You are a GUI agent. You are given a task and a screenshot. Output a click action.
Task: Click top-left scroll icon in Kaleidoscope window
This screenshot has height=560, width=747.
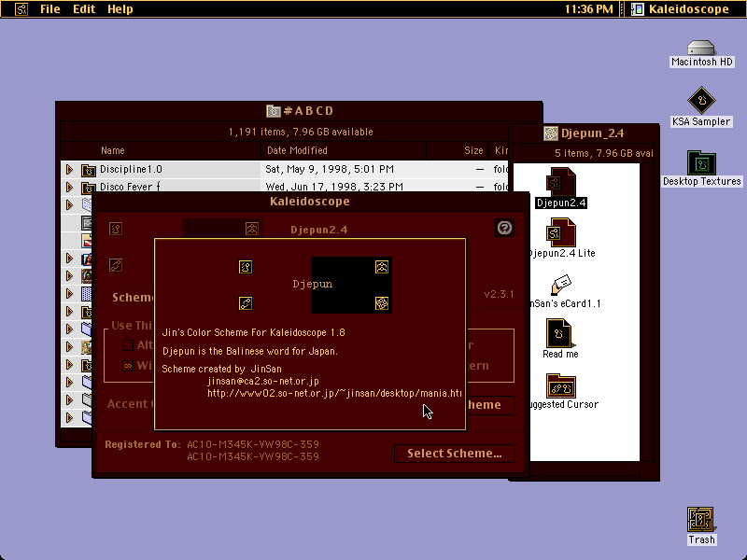(x=115, y=229)
